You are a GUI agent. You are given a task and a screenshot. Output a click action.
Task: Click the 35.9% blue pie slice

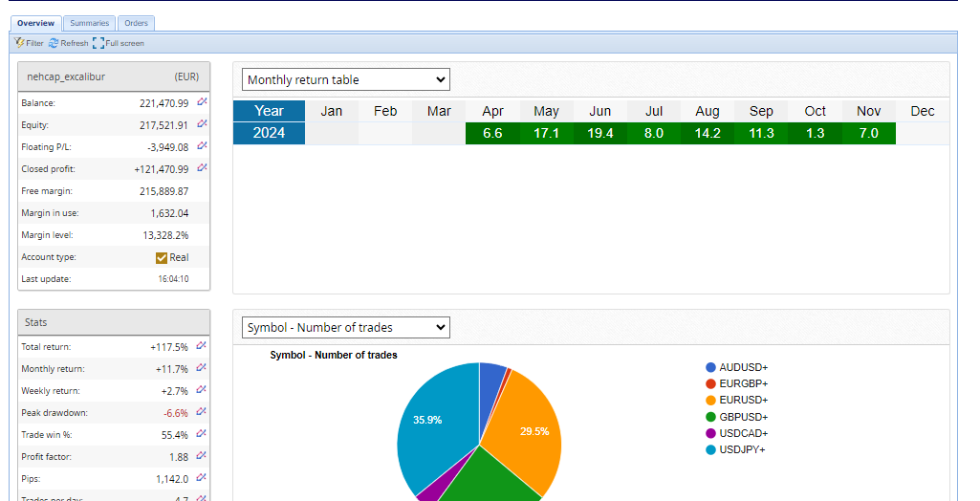[x=435, y=421]
